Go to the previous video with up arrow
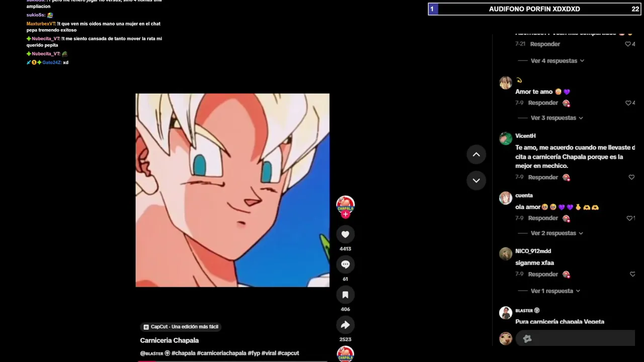 coord(476,154)
